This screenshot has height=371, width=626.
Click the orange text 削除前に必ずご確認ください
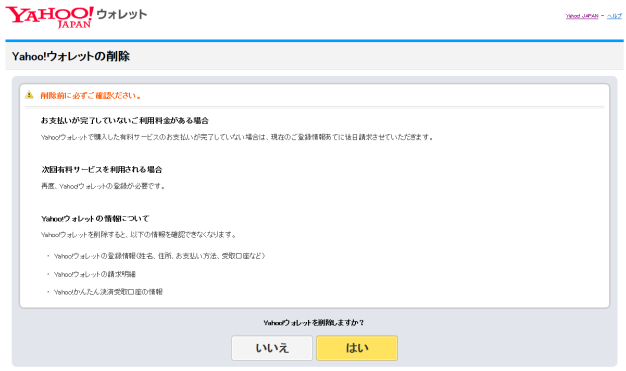(x=91, y=95)
